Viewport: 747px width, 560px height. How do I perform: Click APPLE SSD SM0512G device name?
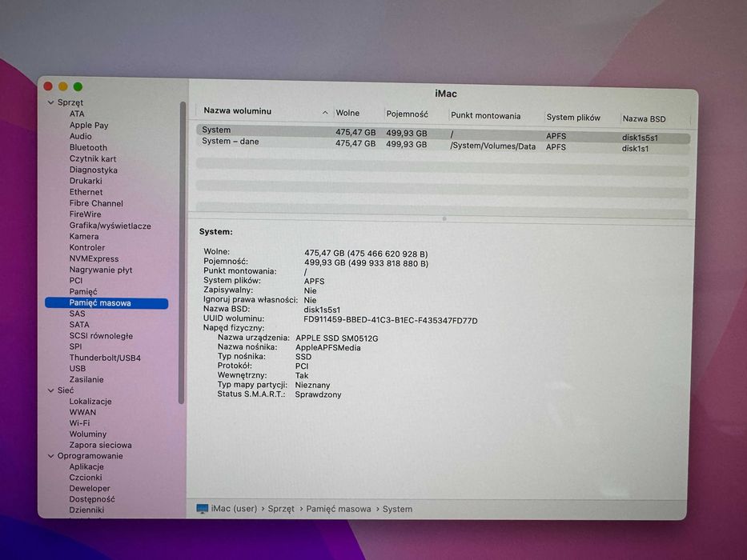click(336, 338)
